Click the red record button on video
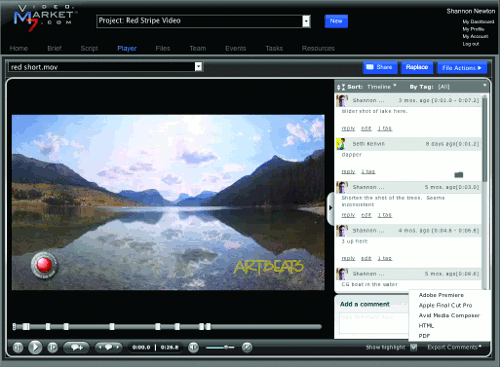Viewport: 500px width, 367px height. (x=44, y=265)
